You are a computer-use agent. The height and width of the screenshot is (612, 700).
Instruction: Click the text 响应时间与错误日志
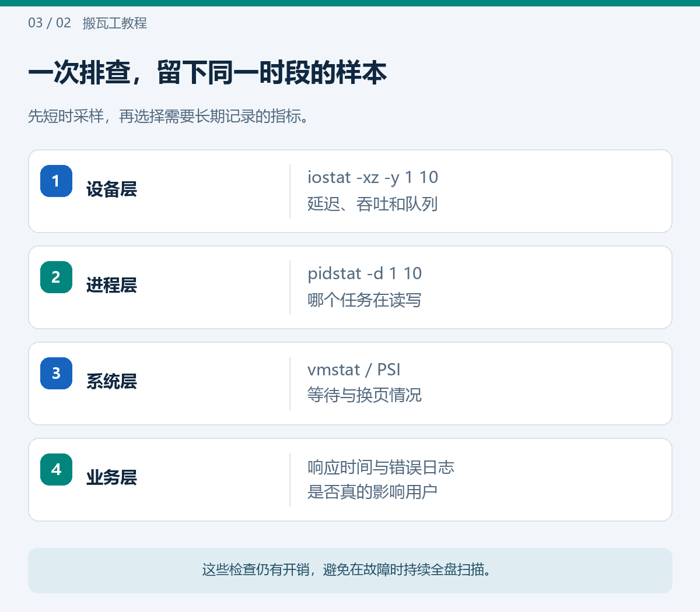381,467
